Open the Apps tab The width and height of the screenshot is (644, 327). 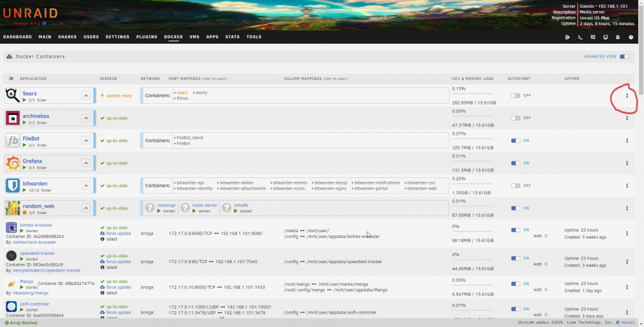pos(213,37)
